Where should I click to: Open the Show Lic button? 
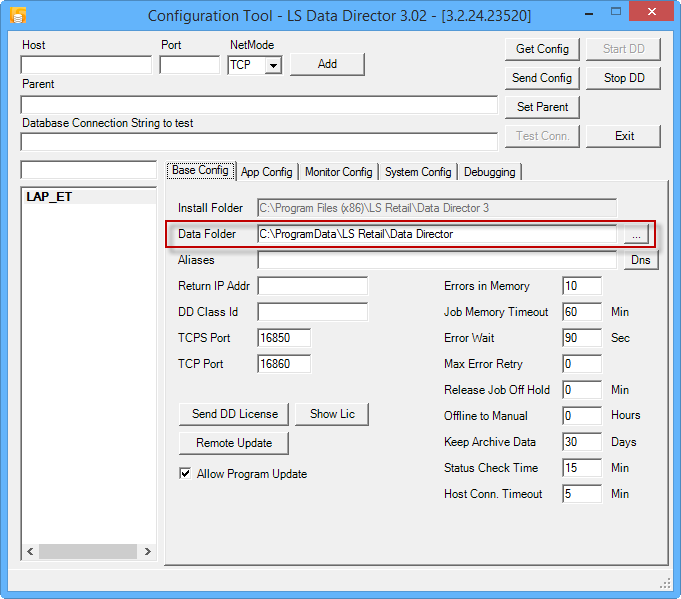[331, 414]
